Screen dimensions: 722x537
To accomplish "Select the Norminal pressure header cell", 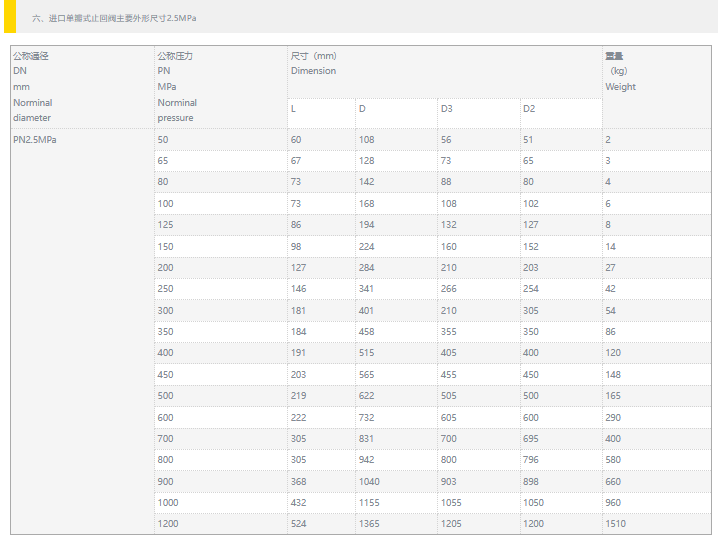I will click(x=220, y=87).
